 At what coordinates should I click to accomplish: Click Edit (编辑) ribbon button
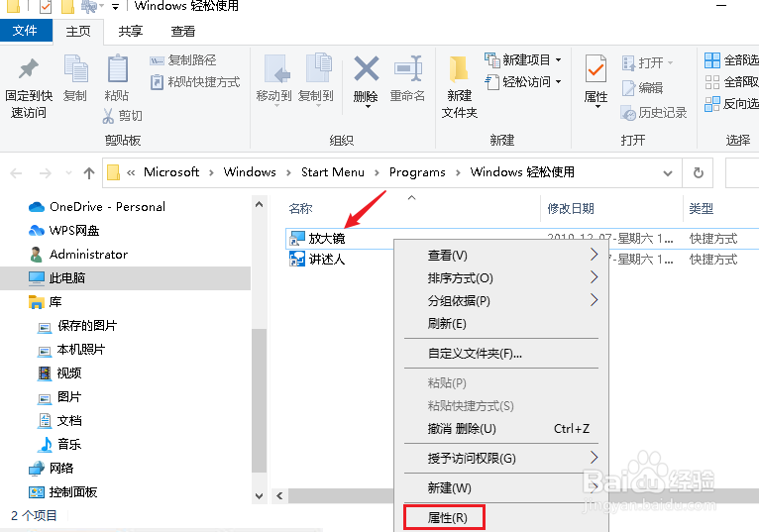pos(642,88)
